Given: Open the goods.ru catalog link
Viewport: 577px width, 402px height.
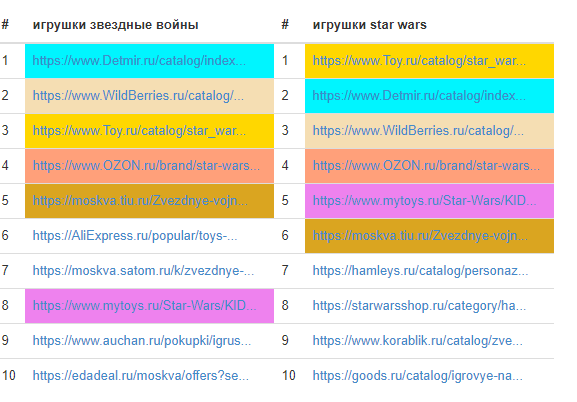Looking at the screenshot, I should (x=418, y=375).
